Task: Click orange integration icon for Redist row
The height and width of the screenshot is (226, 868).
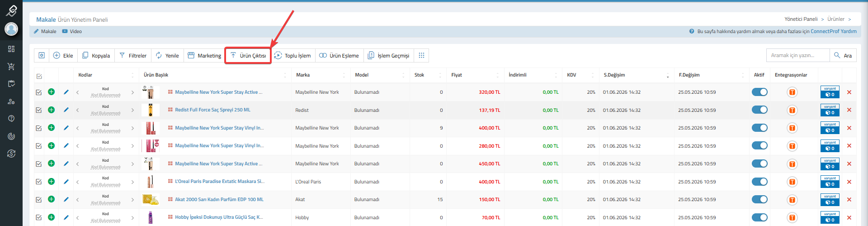Action: click(x=792, y=110)
